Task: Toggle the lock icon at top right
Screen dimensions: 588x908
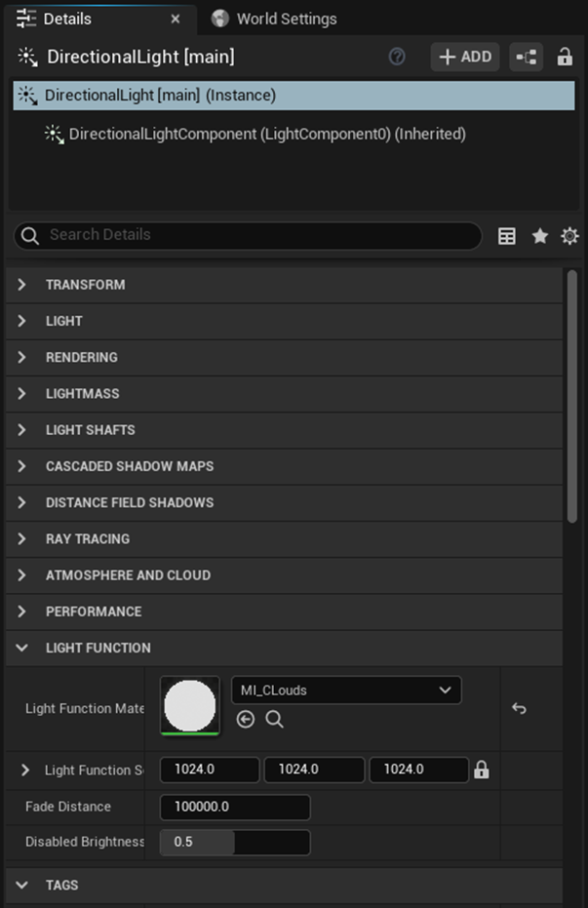Action: pyautogui.click(x=566, y=57)
